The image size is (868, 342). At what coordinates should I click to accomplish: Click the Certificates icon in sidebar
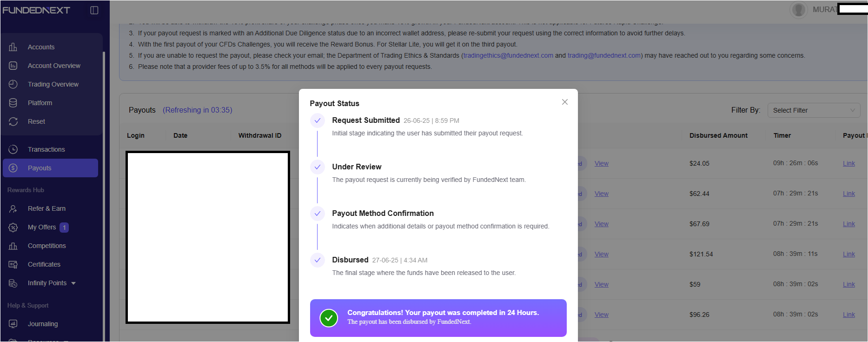point(13,264)
